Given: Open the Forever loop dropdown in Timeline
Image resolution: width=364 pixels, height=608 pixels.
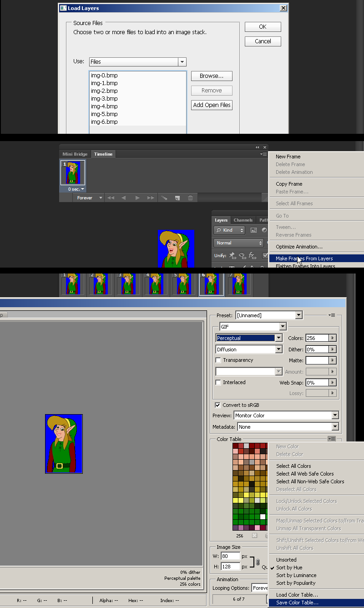Looking at the screenshot, I should coord(89,198).
